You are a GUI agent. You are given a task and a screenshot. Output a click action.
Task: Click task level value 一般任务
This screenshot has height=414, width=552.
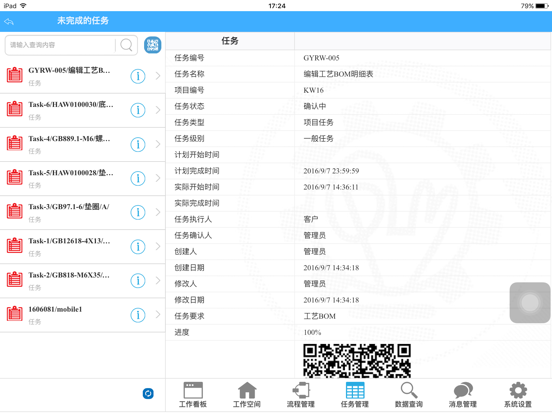(318, 139)
